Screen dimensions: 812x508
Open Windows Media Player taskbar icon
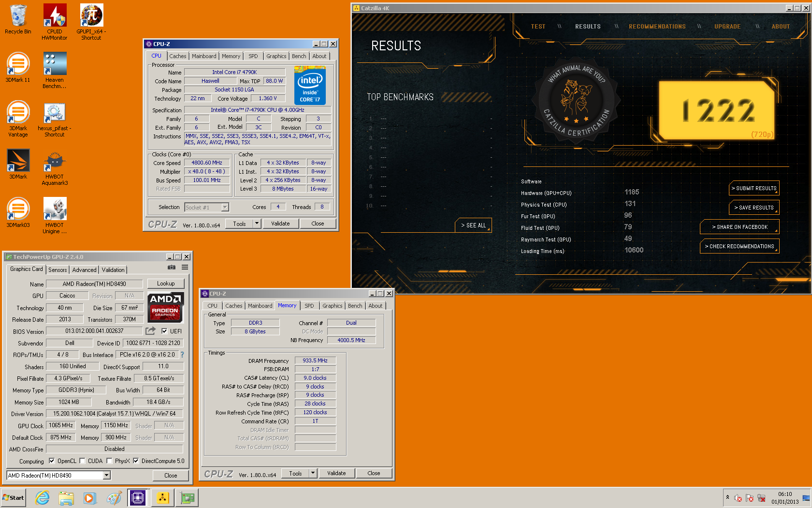[x=89, y=497]
